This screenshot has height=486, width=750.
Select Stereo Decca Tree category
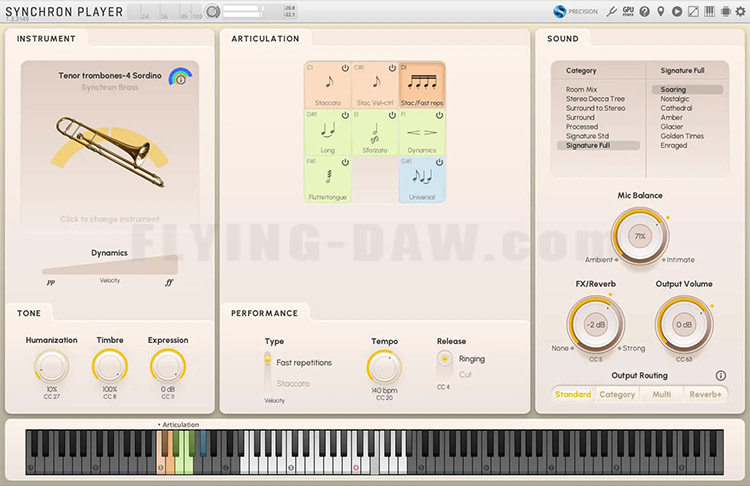(595, 99)
